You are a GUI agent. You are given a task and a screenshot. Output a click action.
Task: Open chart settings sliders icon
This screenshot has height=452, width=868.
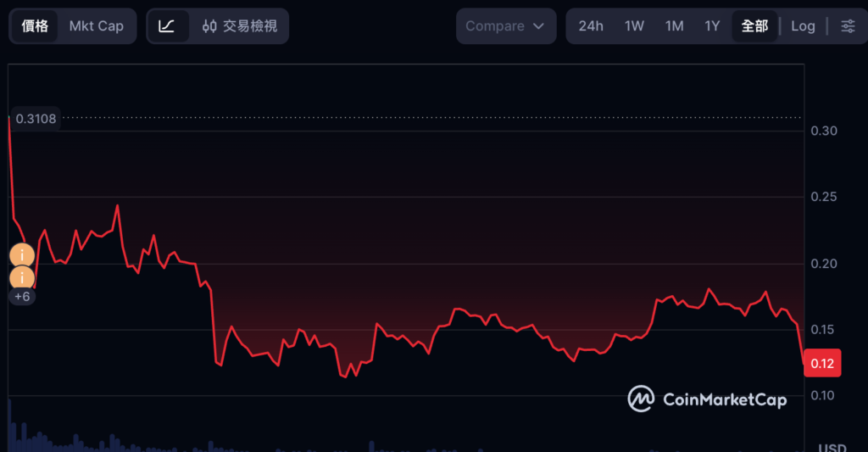click(x=848, y=26)
